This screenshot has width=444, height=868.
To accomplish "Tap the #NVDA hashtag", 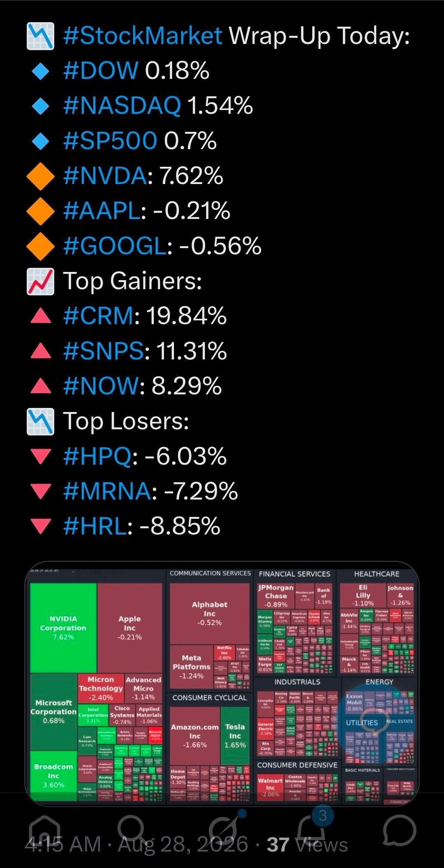I will pos(104,176).
